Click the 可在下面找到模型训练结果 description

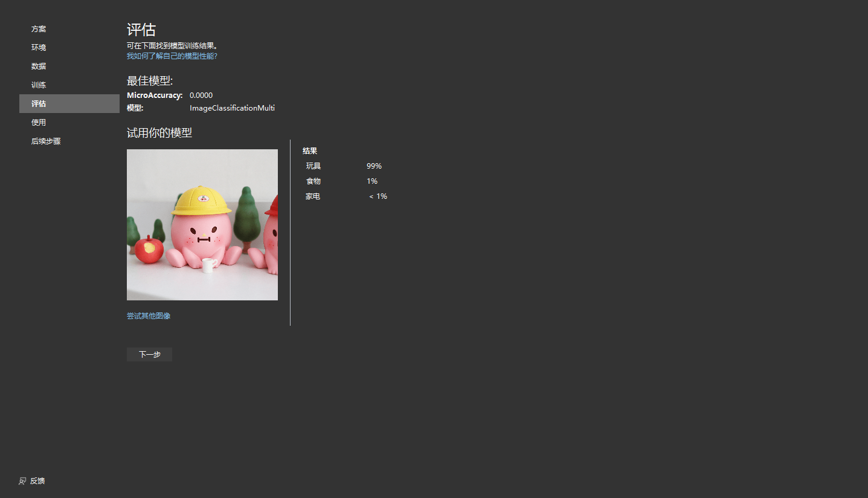point(172,46)
